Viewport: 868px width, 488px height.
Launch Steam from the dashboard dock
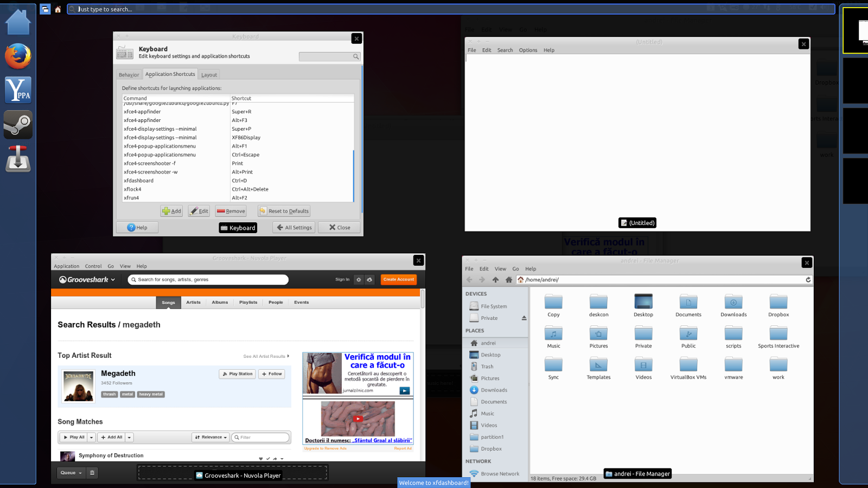click(x=18, y=124)
